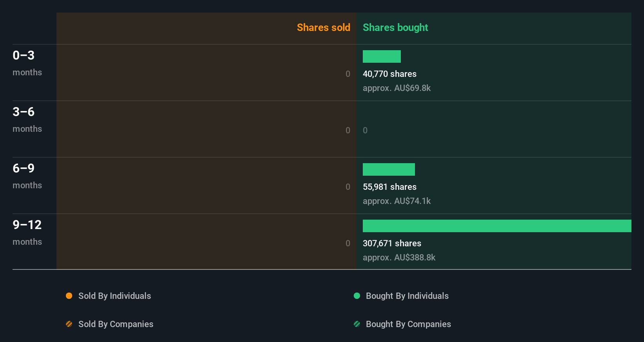
Task: Toggle the Bought By Individuals legend label
Action: coord(407,296)
